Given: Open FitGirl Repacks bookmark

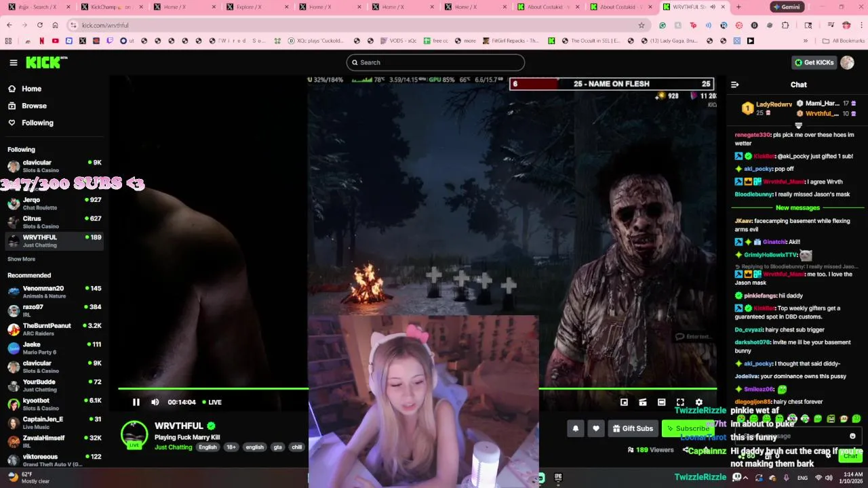Looking at the screenshot, I should coord(511,41).
